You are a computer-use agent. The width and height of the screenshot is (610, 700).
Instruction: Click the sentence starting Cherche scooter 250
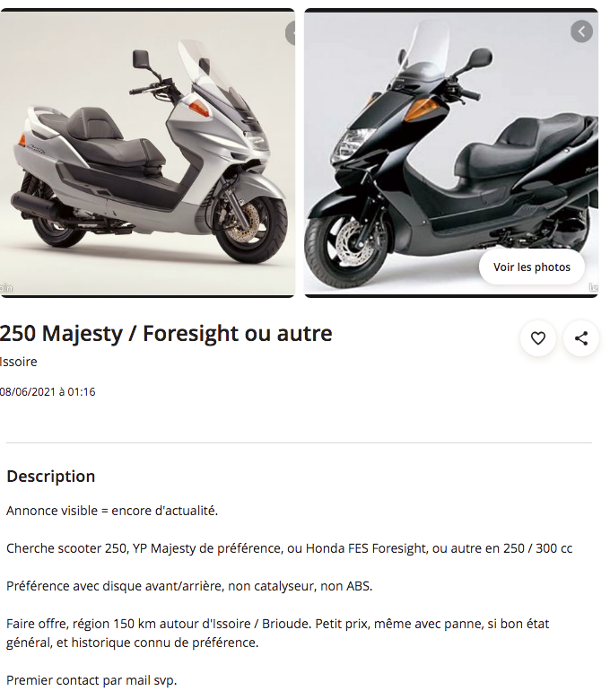(289, 548)
